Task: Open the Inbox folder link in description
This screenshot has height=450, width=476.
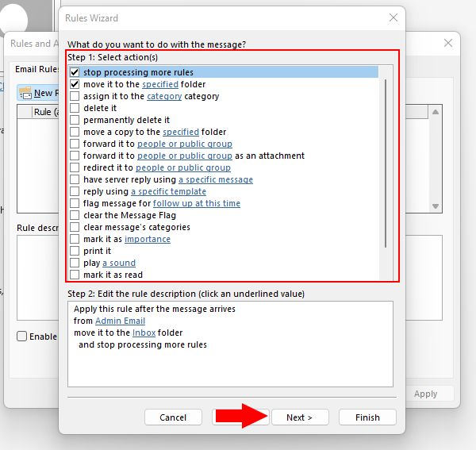Action: (x=144, y=333)
